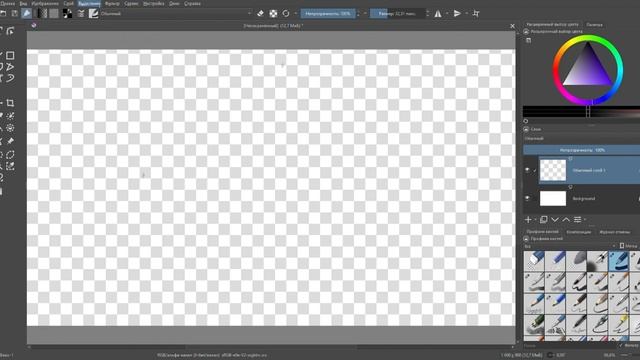Open the brush blending mode combo box
This screenshot has height=360, width=640.
click(176, 13)
